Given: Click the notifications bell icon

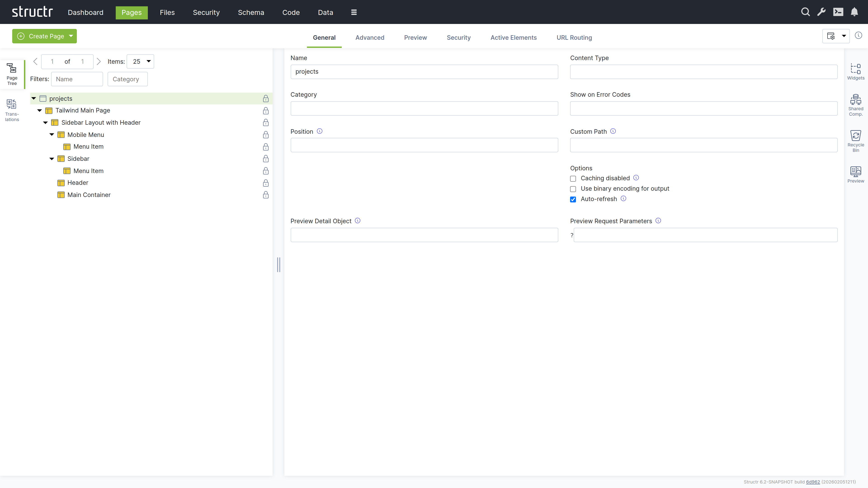Looking at the screenshot, I should 854,12.
